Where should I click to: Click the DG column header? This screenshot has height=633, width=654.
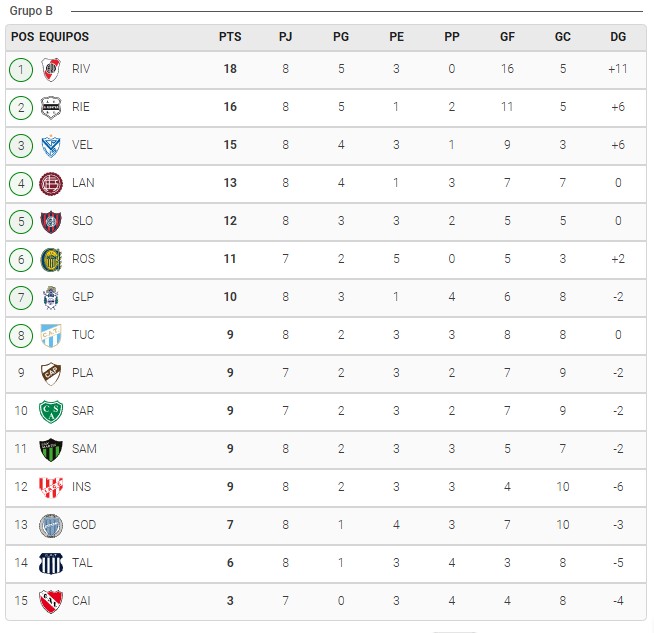tap(618, 37)
